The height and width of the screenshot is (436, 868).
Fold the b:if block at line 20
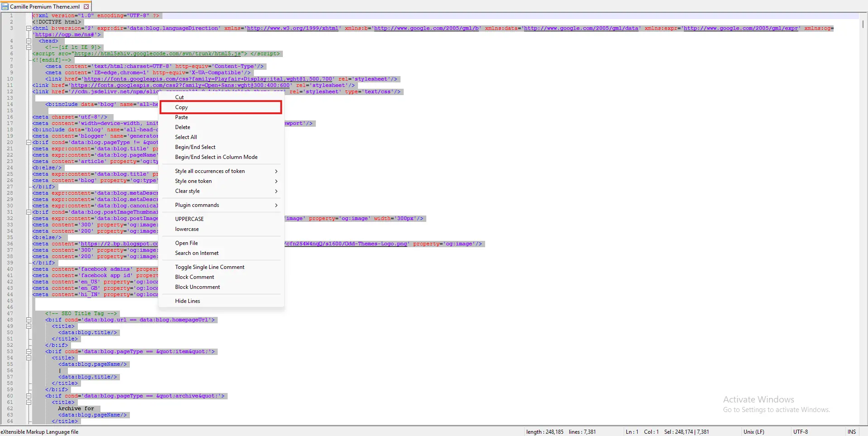point(29,142)
